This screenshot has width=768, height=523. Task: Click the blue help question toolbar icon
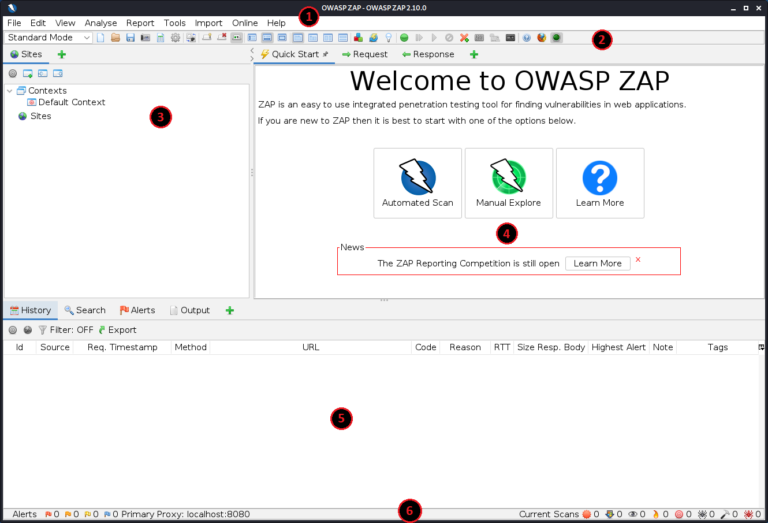pyautogui.click(x=527, y=38)
